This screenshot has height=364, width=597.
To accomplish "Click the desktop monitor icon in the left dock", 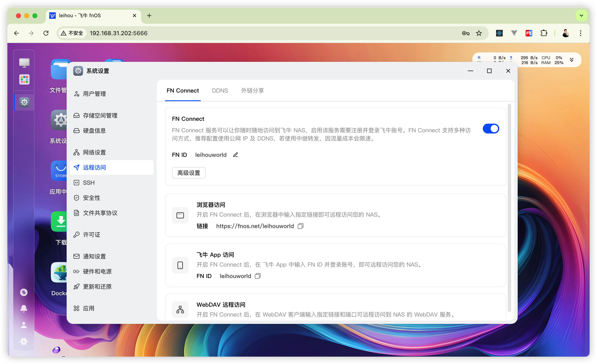I will (24, 63).
